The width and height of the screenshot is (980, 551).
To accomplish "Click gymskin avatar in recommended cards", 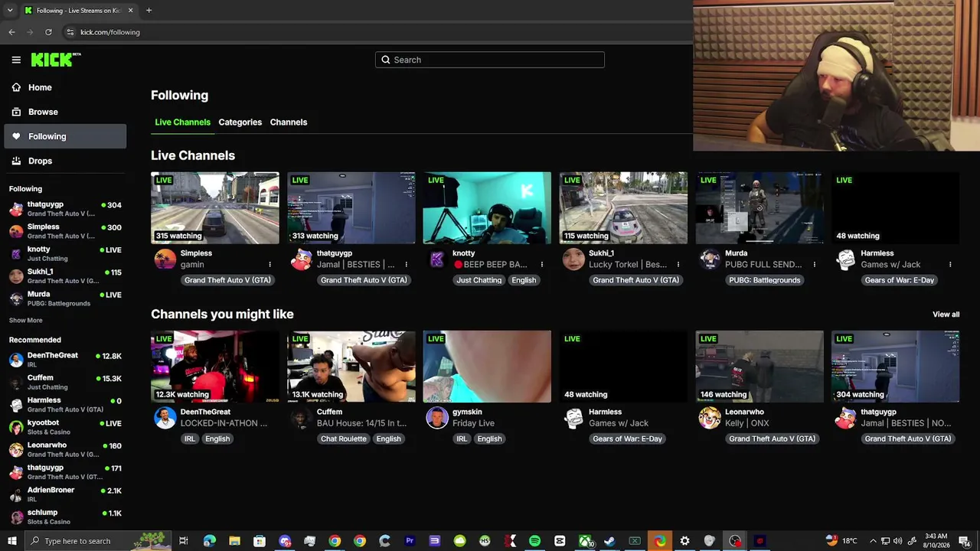I will (437, 418).
